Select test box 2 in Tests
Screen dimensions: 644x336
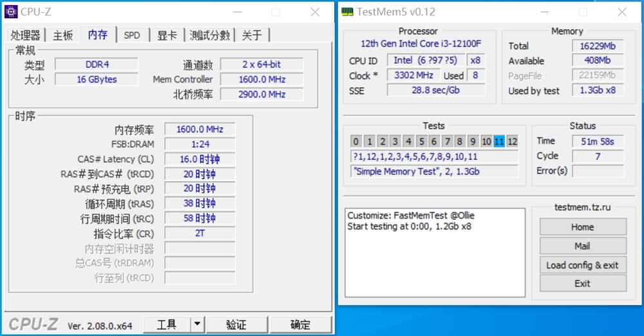383,141
